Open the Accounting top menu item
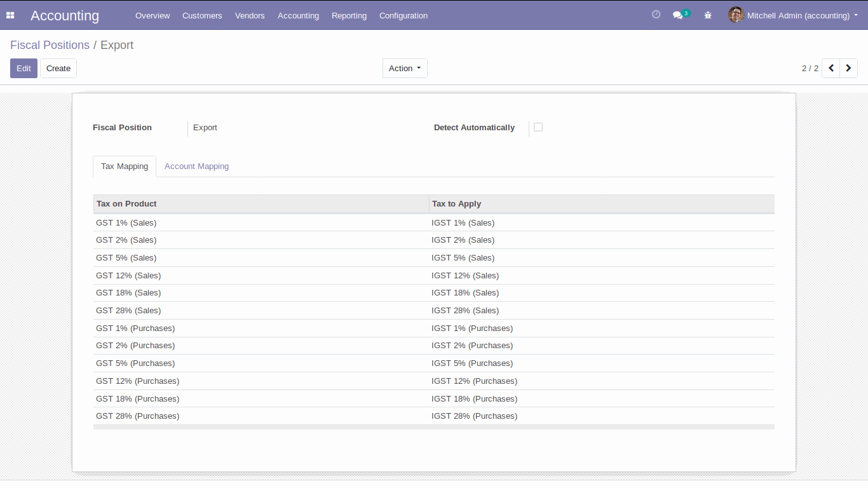The height and width of the screenshot is (488, 868). coord(298,15)
